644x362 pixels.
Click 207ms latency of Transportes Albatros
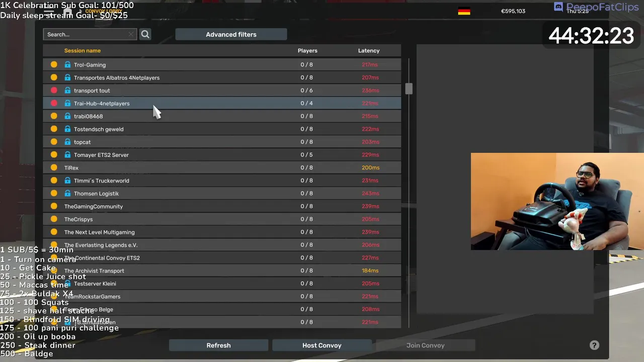[370, 77]
